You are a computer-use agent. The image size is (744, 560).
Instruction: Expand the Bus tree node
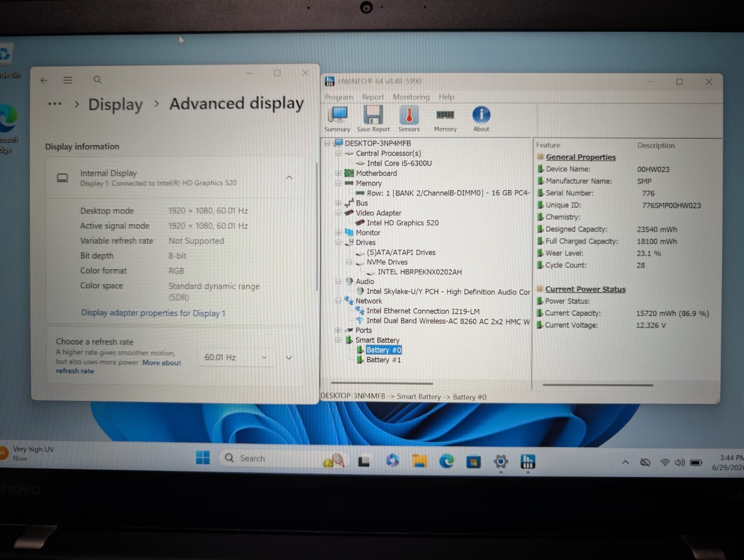point(339,203)
